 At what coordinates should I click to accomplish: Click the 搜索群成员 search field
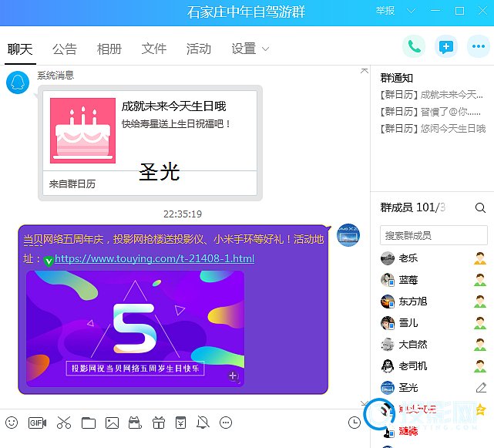pyautogui.click(x=434, y=235)
